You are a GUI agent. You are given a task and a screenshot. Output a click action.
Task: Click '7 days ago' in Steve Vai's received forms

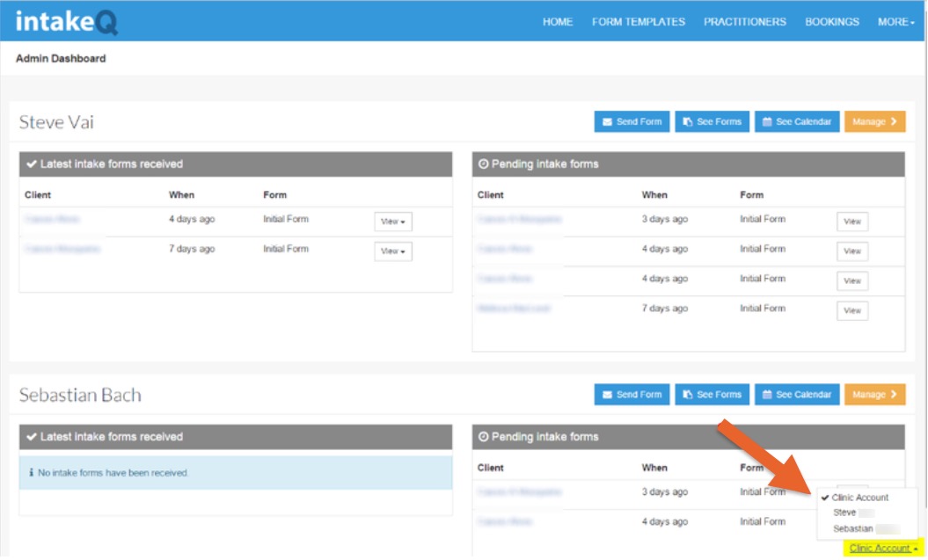point(192,249)
